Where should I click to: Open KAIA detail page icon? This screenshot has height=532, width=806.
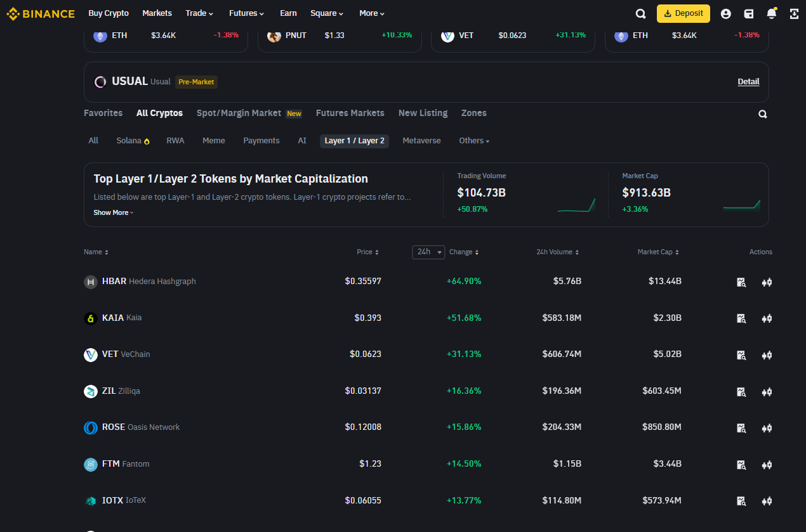[x=741, y=318]
